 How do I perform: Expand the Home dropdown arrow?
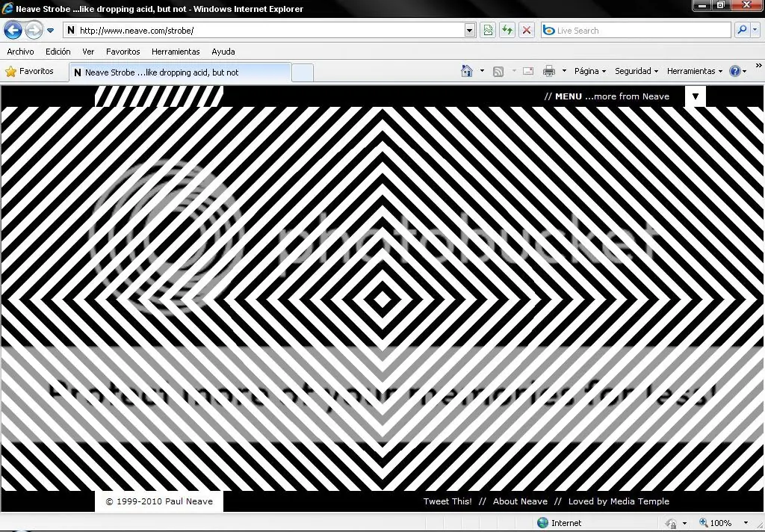[x=482, y=71]
